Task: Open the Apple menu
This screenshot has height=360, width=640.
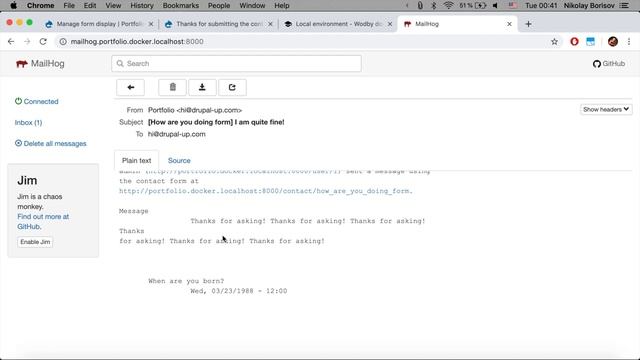Action: pos(13,6)
